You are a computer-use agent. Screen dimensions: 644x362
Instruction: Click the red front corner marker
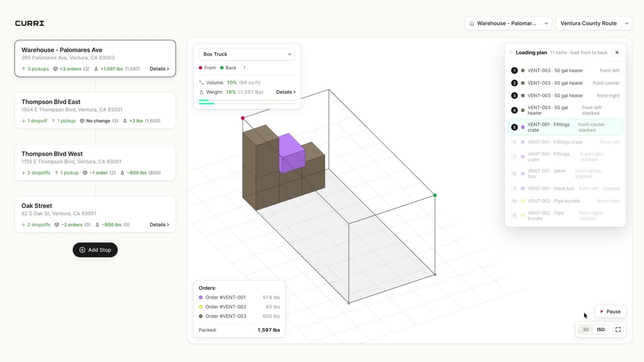point(243,118)
